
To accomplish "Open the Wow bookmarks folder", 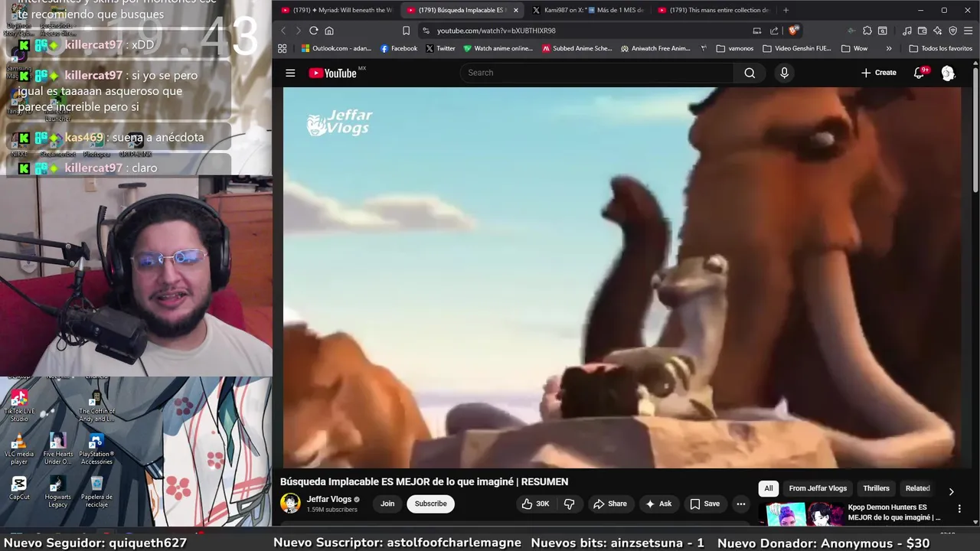I will click(854, 48).
